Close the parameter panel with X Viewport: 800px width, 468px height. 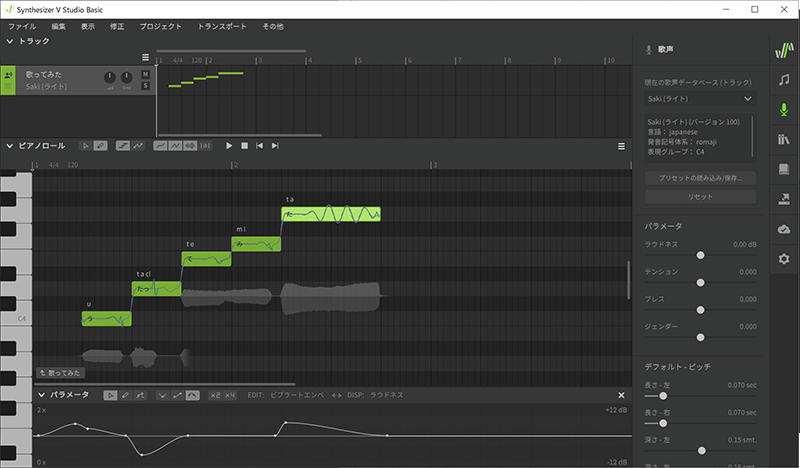coord(621,396)
